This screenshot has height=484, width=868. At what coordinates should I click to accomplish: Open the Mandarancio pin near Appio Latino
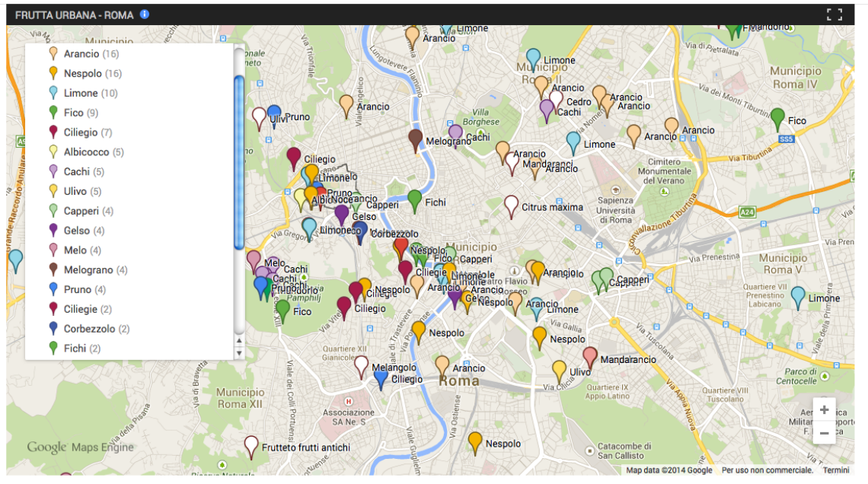[x=590, y=356]
